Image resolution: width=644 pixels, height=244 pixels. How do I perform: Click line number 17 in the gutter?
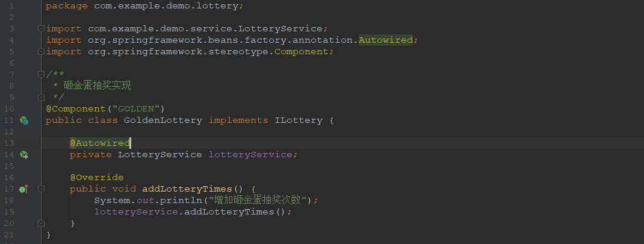pos(9,189)
